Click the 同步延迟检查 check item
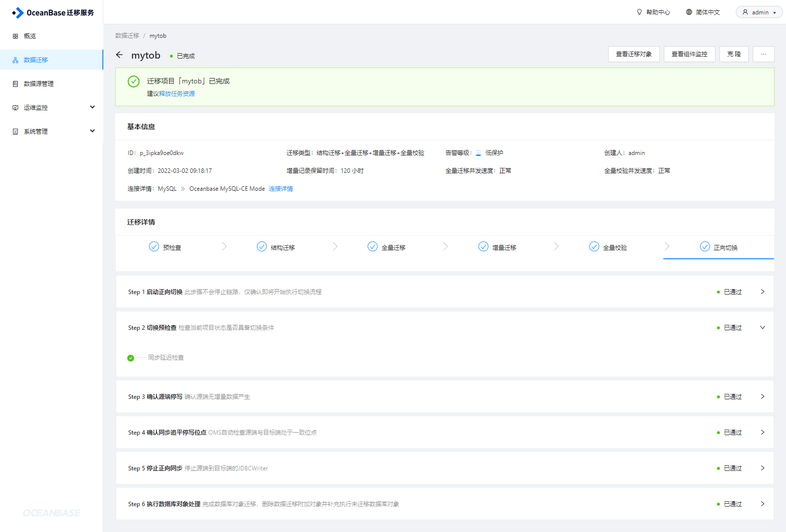 pyautogui.click(x=166, y=358)
